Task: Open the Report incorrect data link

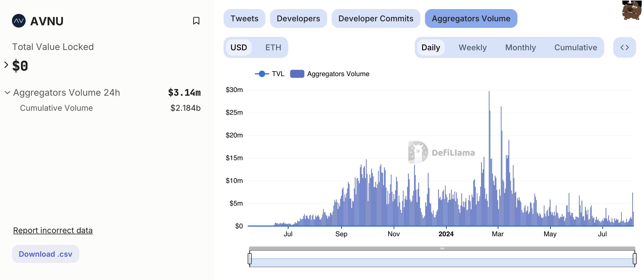Action: pyautogui.click(x=53, y=230)
